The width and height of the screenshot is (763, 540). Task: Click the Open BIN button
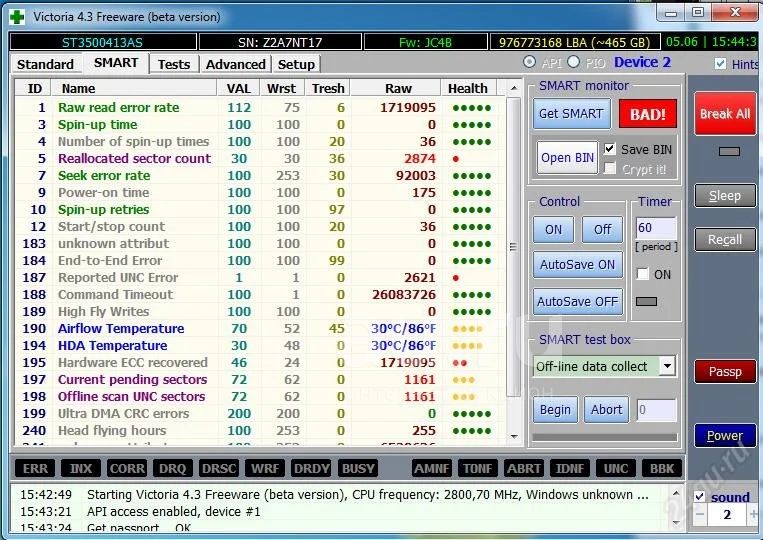pos(567,158)
